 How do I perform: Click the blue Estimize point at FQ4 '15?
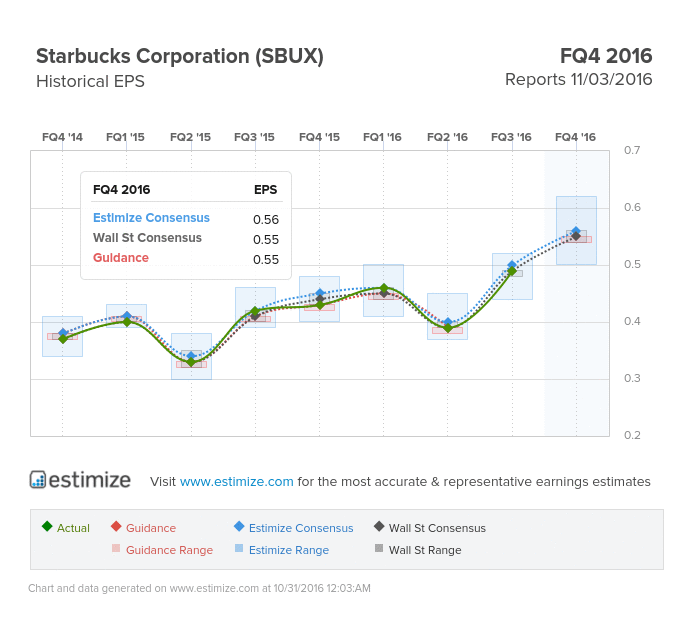320,293
